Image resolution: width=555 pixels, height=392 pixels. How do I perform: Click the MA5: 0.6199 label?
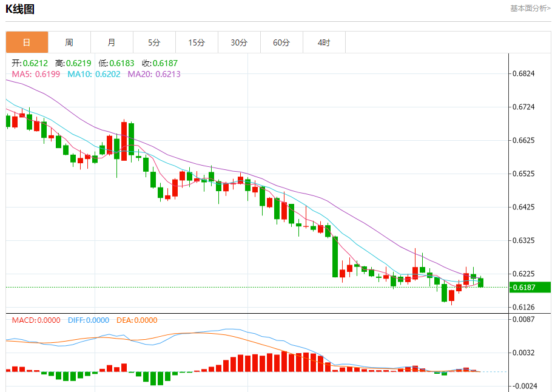(x=36, y=74)
